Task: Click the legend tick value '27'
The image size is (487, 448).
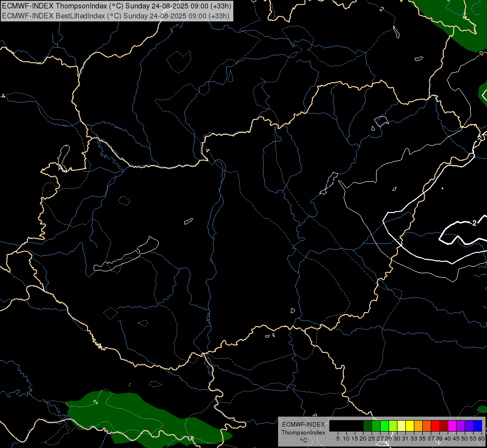Action: (380, 439)
